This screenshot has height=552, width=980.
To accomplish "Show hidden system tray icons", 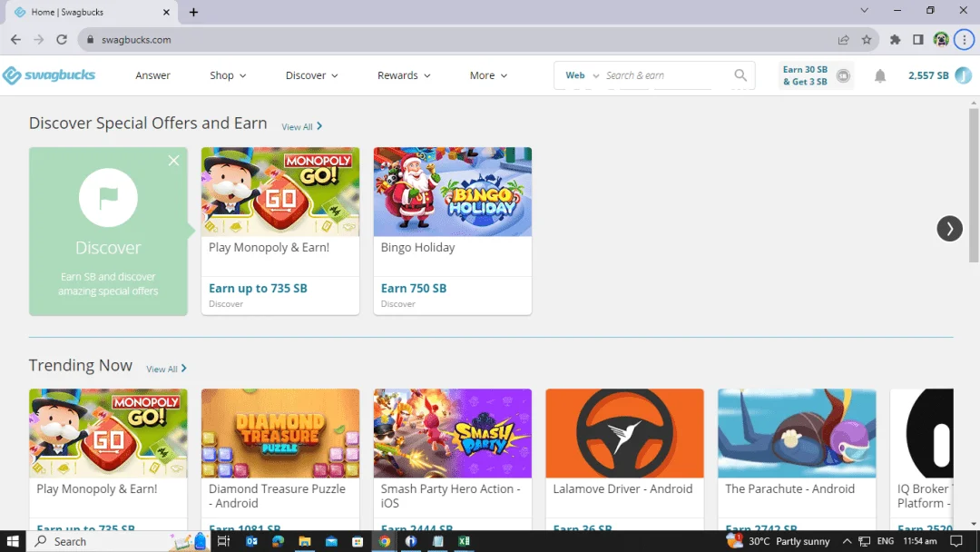I will tap(847, 541).
